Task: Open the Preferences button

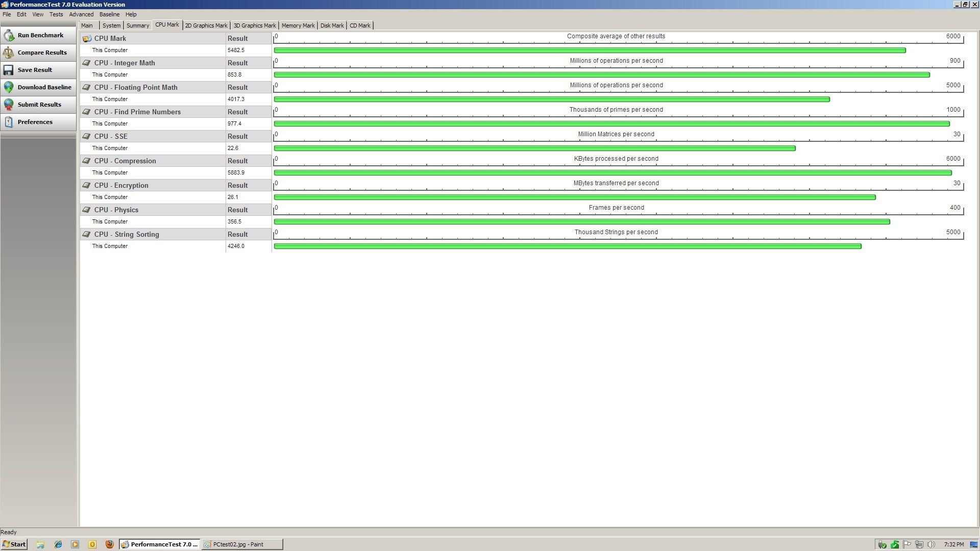Action: click(38, 122)
